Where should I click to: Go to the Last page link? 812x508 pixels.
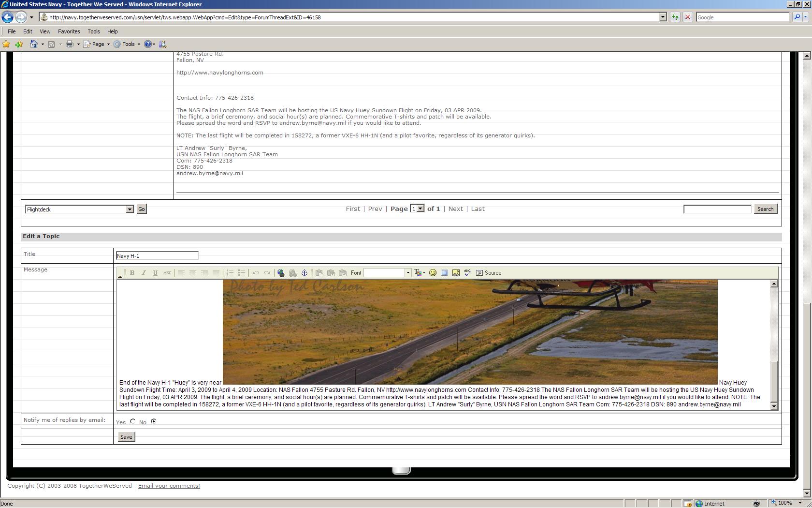(478, 209)
